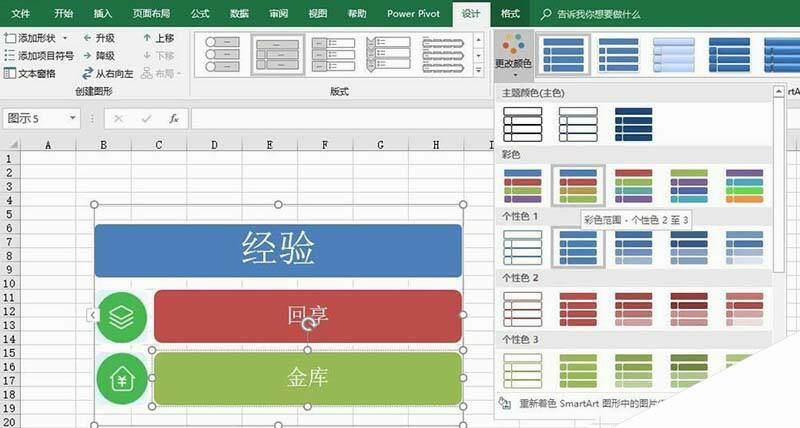This screenshot has width=800, height=428.
Task: Choose dark blue filled swatch under 主题颜色(主色)
Action: [633, 124]
